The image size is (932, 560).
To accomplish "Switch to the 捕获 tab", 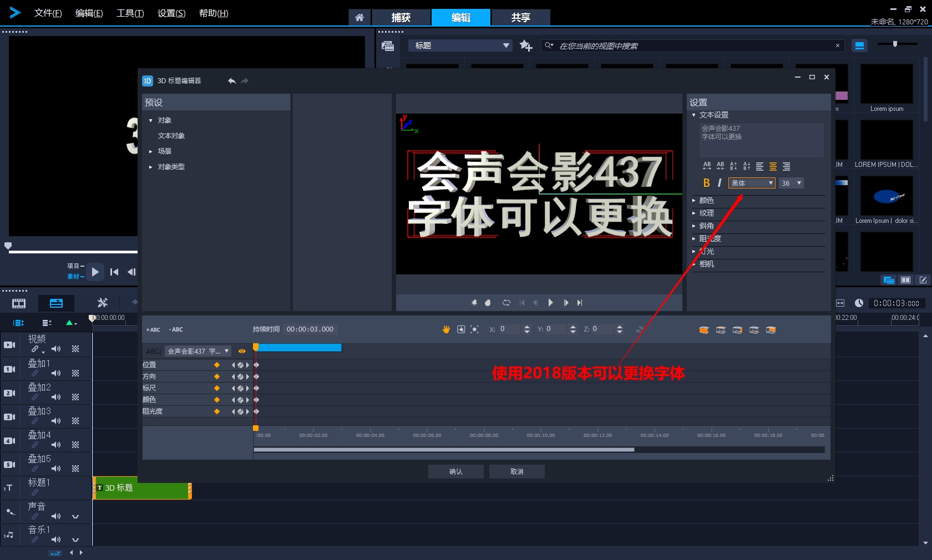I will click(x=401, y=18).
